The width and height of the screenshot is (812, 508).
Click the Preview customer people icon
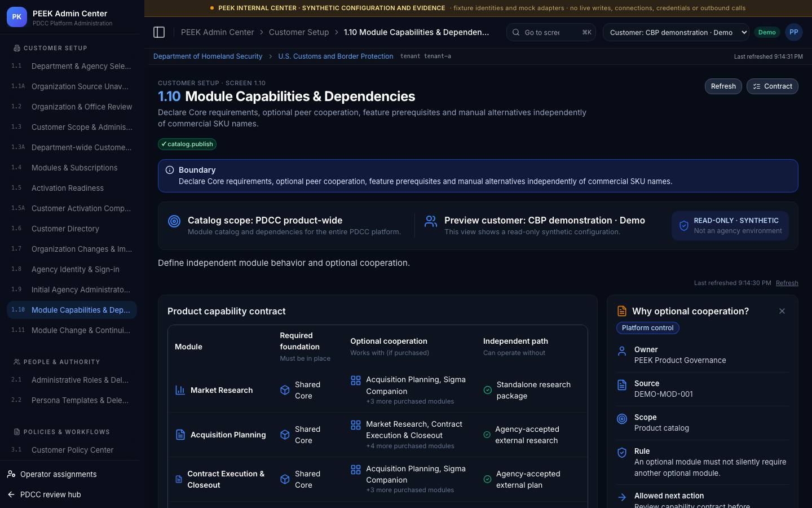pyautogui.click(x=431, y=221)
